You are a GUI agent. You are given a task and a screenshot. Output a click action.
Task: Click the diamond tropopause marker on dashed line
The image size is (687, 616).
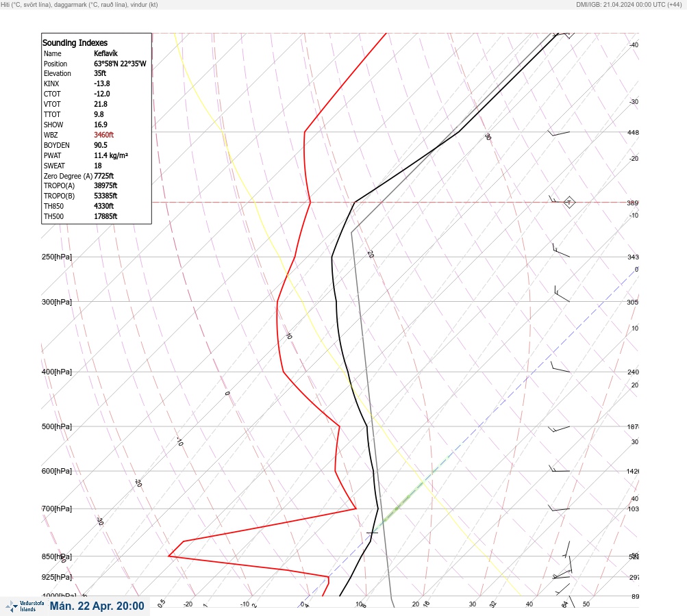click(x=569, y=203)
